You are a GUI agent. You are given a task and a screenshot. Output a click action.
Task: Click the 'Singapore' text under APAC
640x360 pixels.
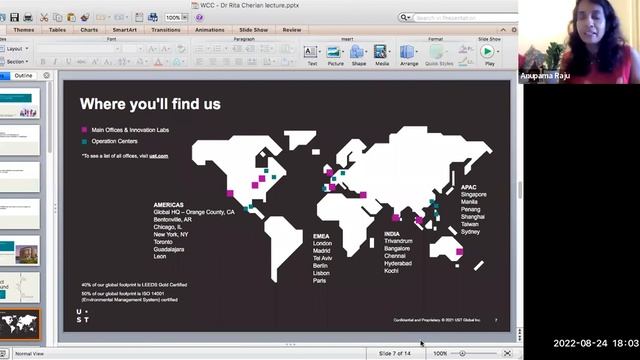tap(473, 195)
